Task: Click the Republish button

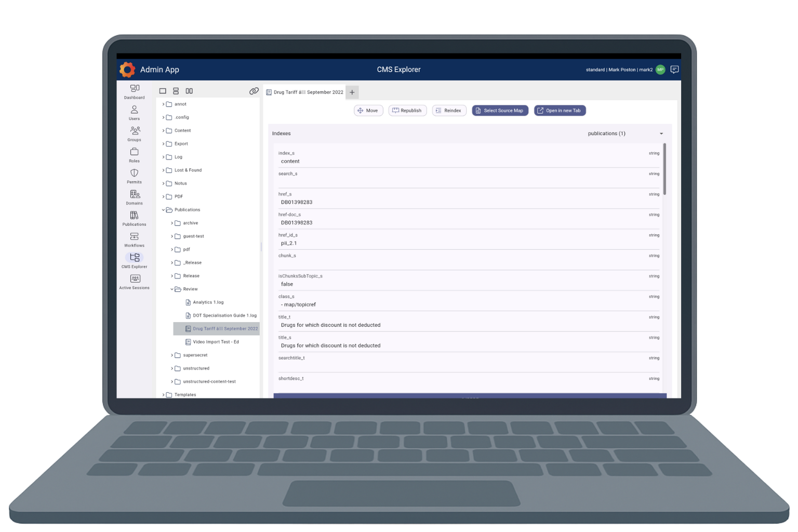Action: 407,111
